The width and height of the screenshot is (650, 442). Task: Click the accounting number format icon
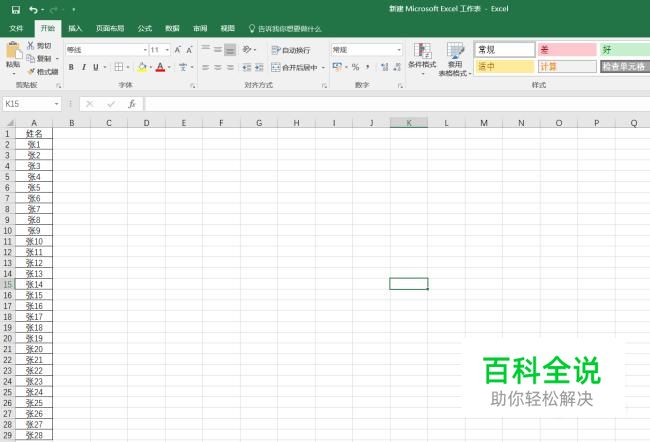pyautogui.click(x=337, y=67)
